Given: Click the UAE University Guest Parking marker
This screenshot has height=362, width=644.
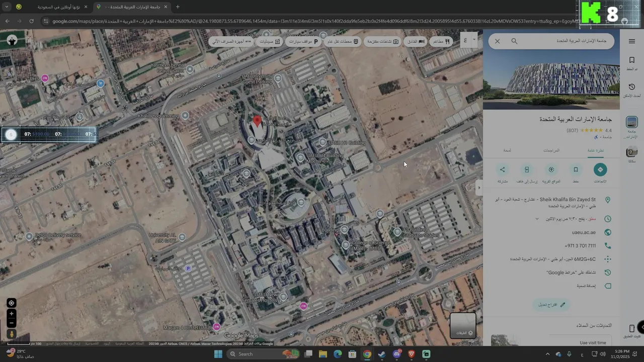Looking at the screenshot, I should click(x=278, y=77).
